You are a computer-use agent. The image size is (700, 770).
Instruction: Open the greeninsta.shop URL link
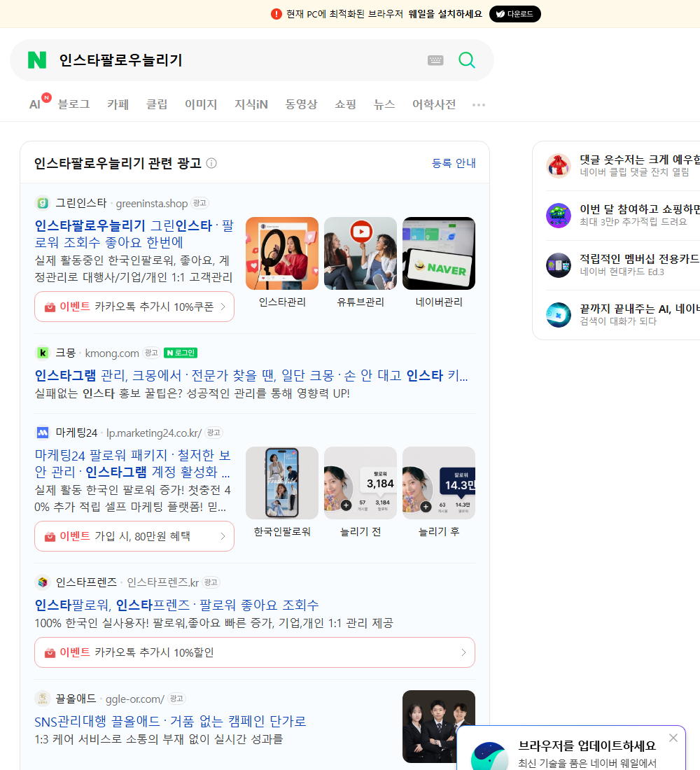[151, 203]
